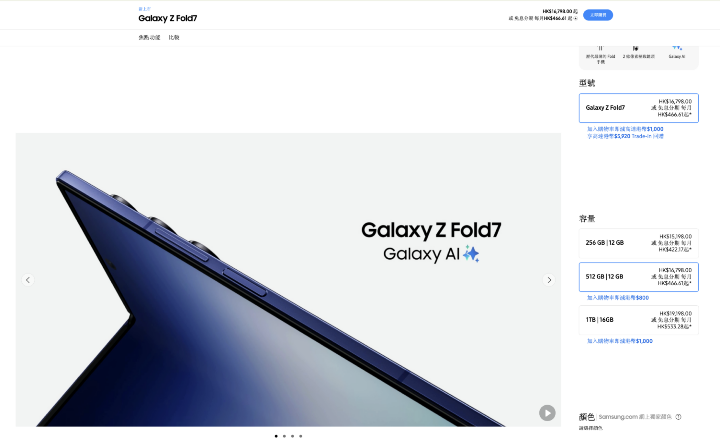Open the $1,000 discount link under 1TB
The image size is (720, 442).
620,341
